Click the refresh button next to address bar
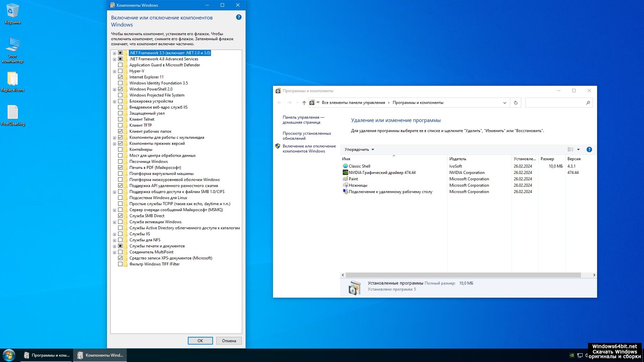644x362 pixels. [x=516, y=103]
